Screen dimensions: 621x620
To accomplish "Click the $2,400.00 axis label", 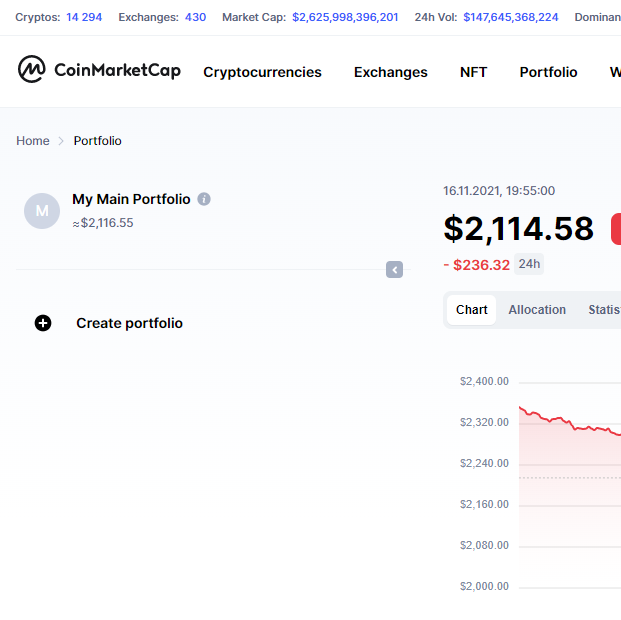I will tap(484, 382).
